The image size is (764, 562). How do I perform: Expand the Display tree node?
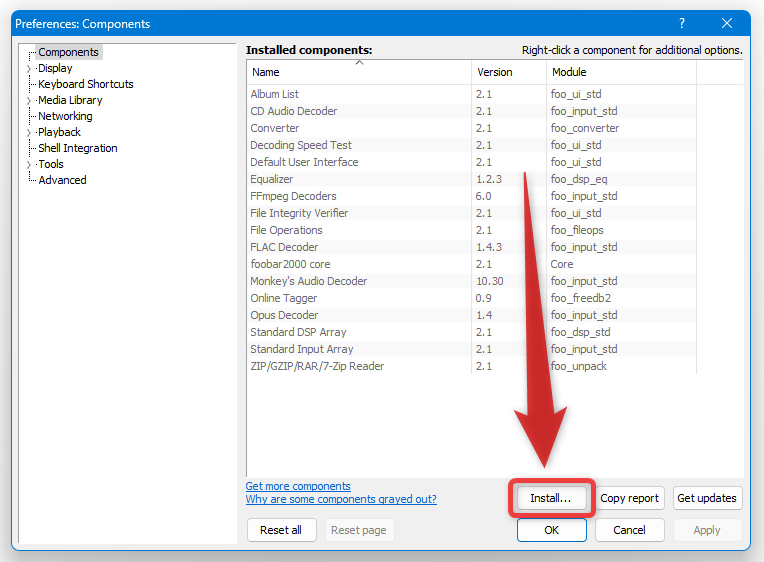pyautogui.click(x=29, y=69)
